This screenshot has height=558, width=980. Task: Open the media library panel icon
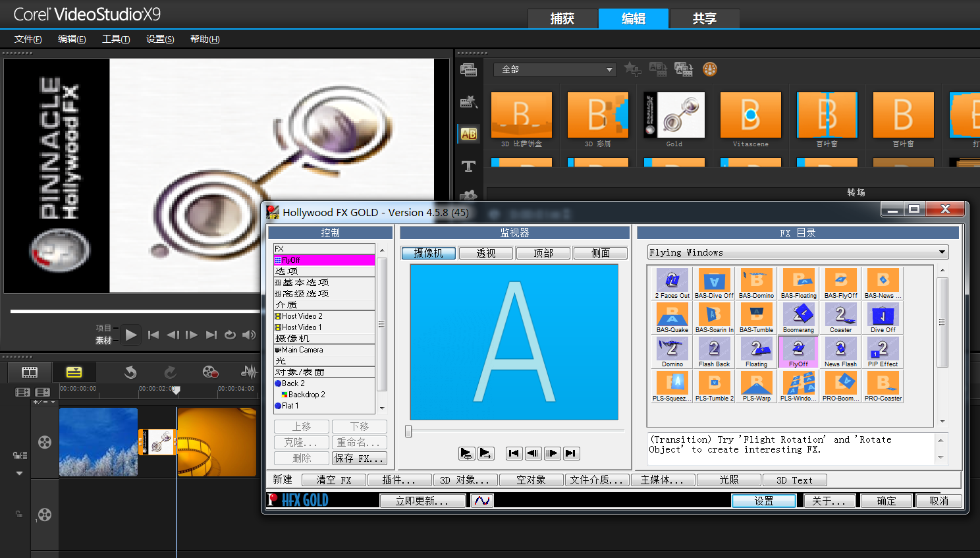coord(468,70)
